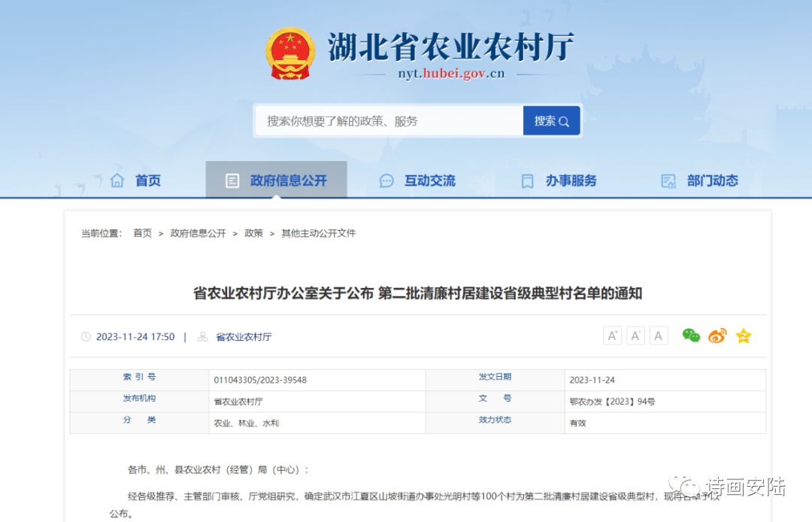Click the clipboard icon of 办事服务

[527, 180]
